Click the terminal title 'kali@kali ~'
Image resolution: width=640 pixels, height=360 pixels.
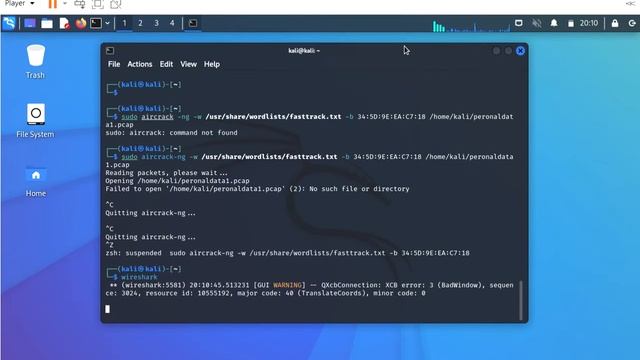304,51
